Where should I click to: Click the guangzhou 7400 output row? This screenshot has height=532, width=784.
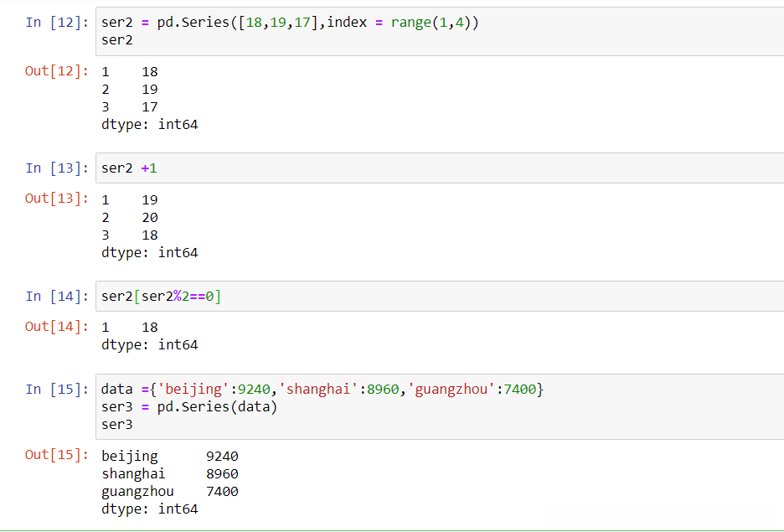[169, 492]
